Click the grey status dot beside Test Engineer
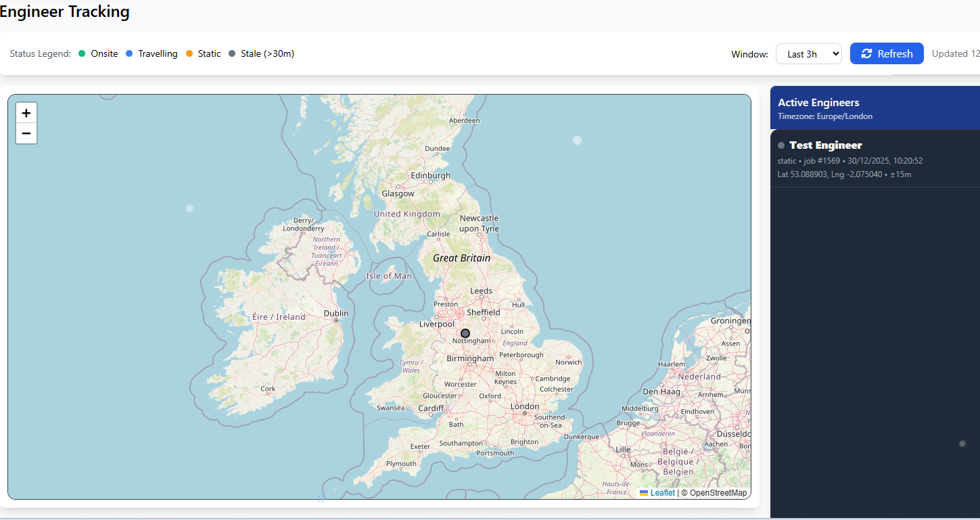Image resolution: width=980 pixels, height=520 pixels. [x=781, y=145]
